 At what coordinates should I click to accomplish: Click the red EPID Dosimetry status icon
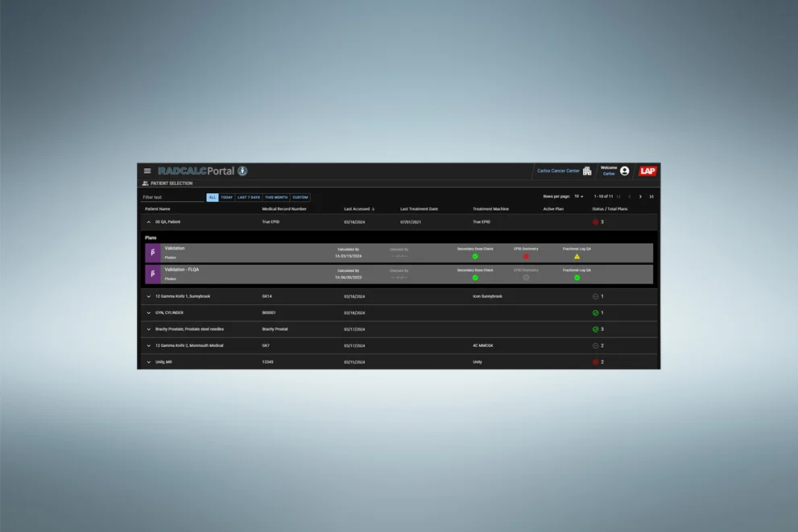tap(526, 256)
